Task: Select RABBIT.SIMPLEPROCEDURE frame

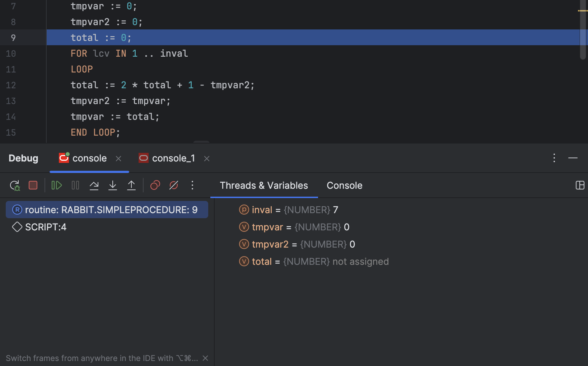Action: pos(107,210)
